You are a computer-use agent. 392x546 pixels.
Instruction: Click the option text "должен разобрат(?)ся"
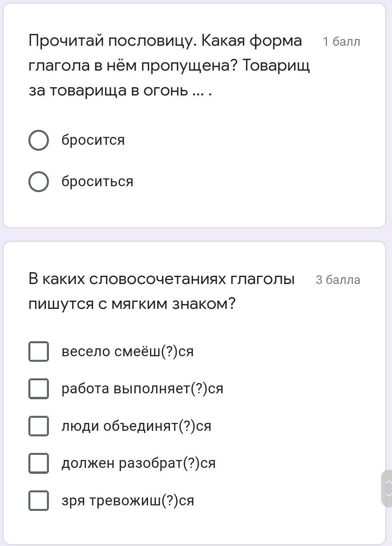click(138, 463)
